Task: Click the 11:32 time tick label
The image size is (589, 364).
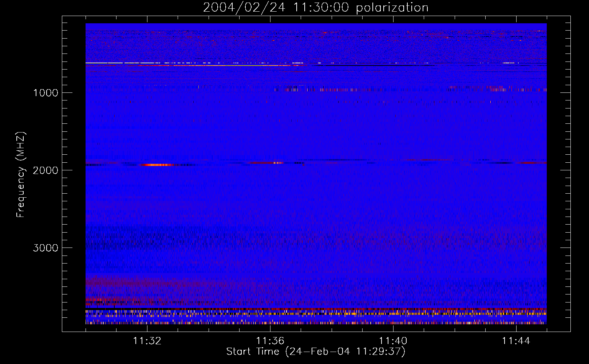Action: point(147,341)
